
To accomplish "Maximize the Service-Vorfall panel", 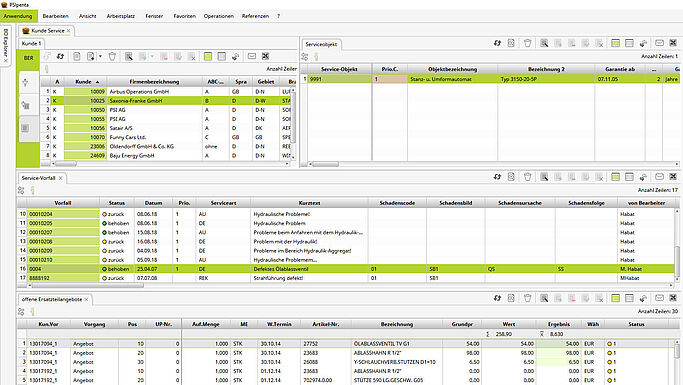I will tap(673, 176).
